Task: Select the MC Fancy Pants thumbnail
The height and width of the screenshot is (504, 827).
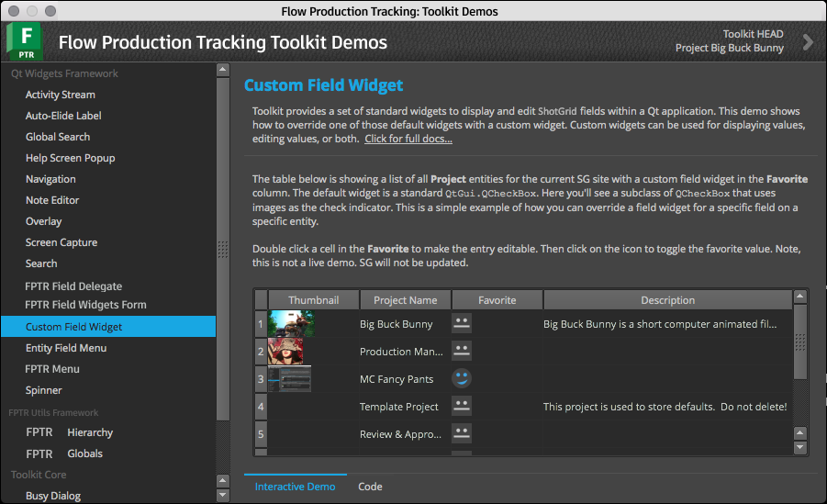Action: tap(289, 378)
